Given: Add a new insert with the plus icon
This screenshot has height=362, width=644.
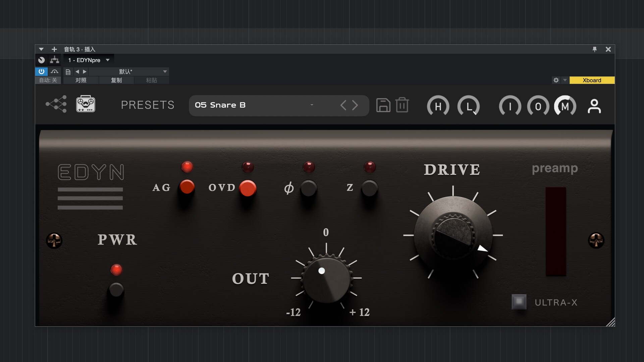Looking at the screenshot, I should point(54,49).
